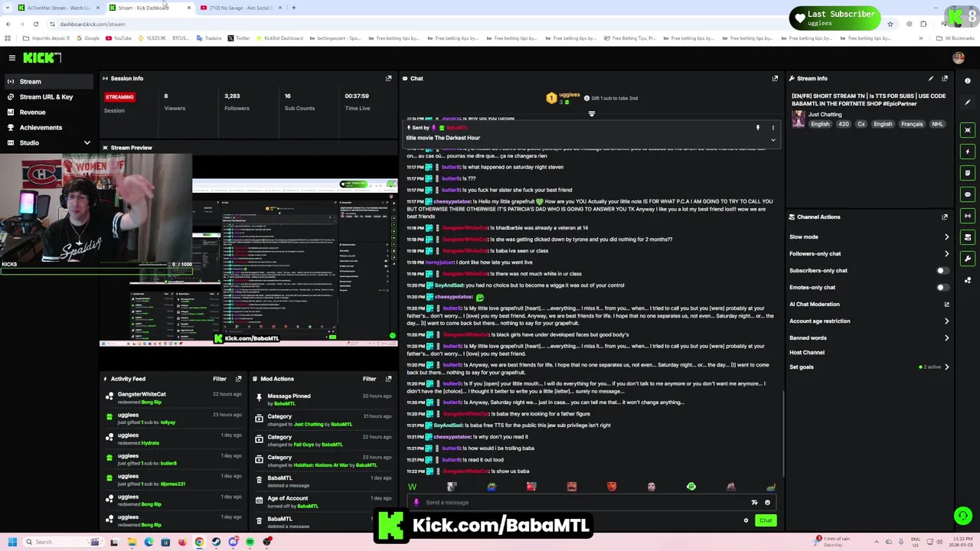Open Achievements in sidebar
980x551 pixels.
pyautogui.click(x=47, y=127)
